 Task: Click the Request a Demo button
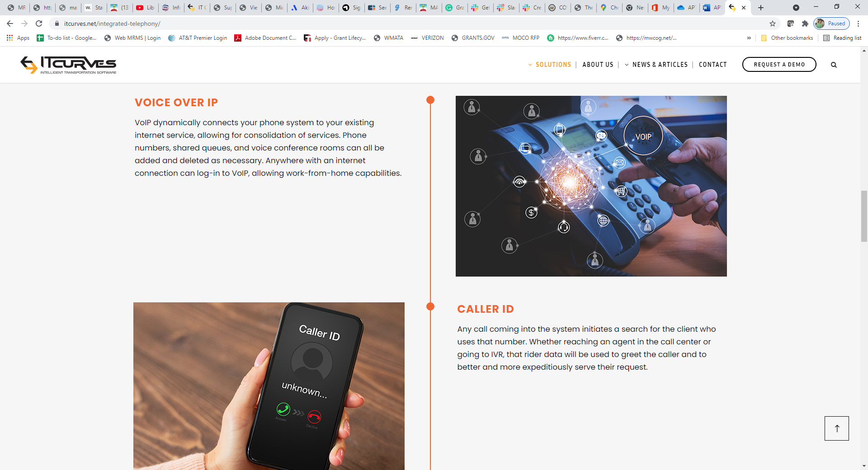click(779, 65)
